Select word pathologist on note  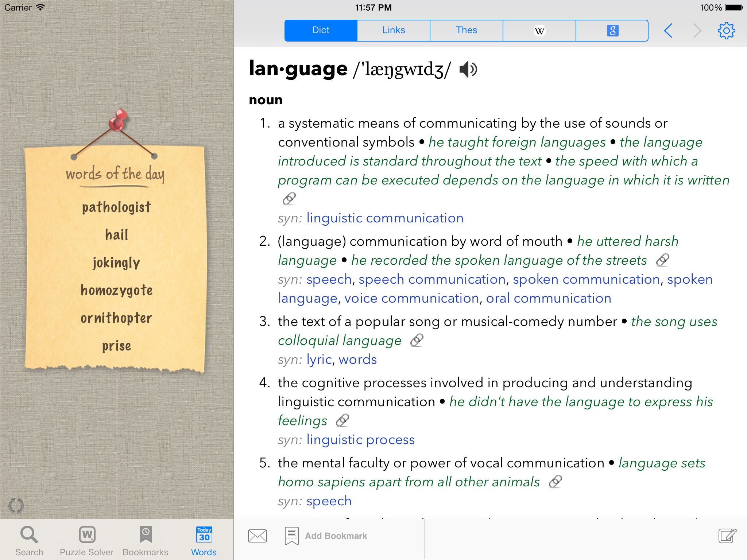[x=116, y=207]
